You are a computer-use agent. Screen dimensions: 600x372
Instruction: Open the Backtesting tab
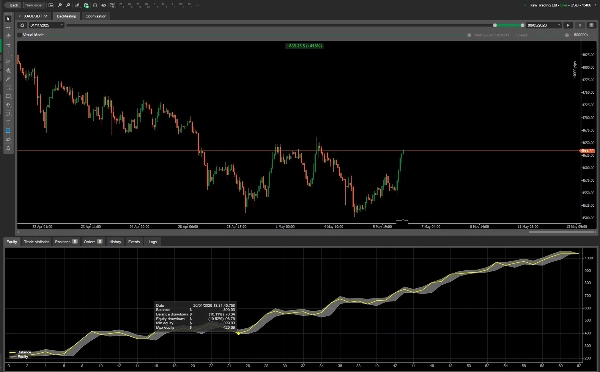(66, 16)
